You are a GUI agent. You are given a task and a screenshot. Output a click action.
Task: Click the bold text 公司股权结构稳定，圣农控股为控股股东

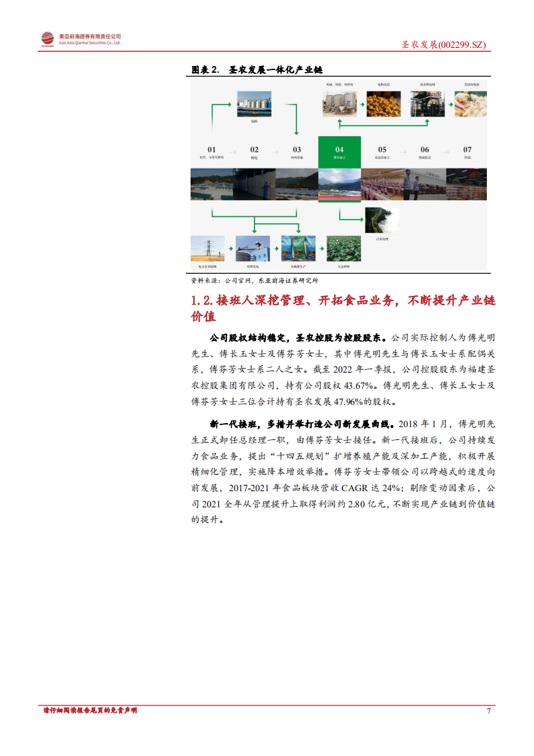298,338
